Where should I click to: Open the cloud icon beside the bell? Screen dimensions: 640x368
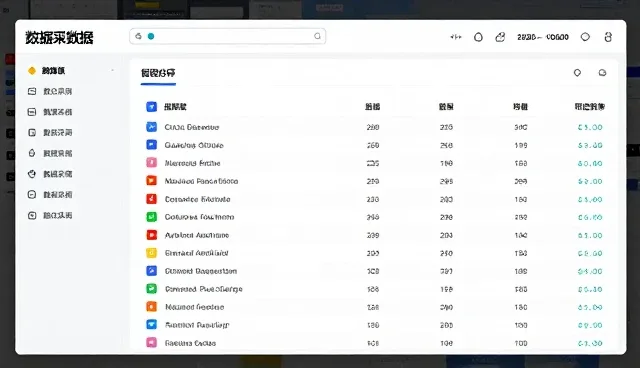(500, 38)
